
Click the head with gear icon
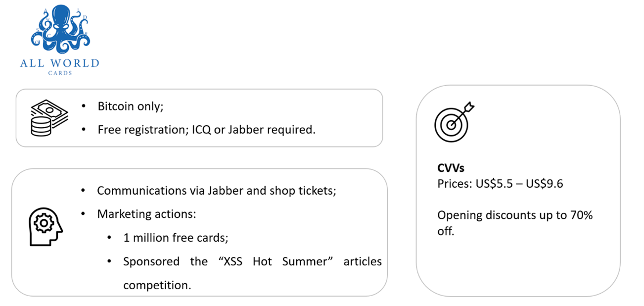click(46, 227)
